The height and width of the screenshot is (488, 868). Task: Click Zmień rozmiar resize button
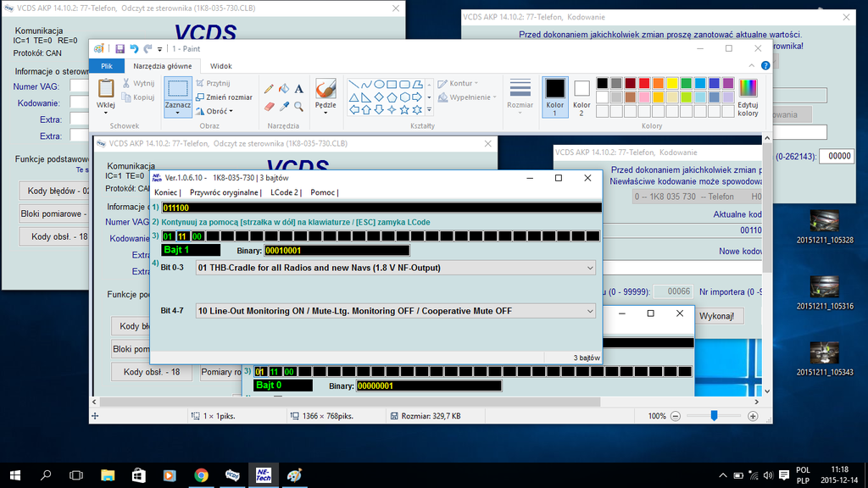224,97
